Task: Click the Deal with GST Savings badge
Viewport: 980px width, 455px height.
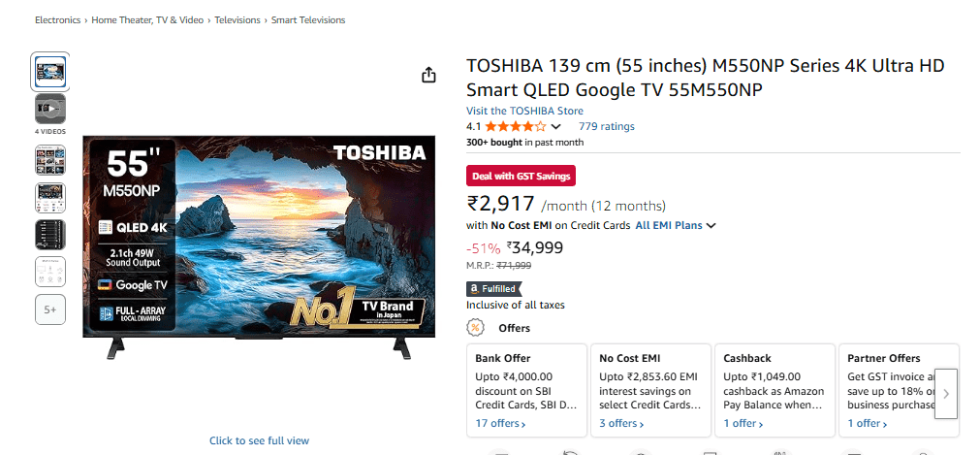Action: 521,176
